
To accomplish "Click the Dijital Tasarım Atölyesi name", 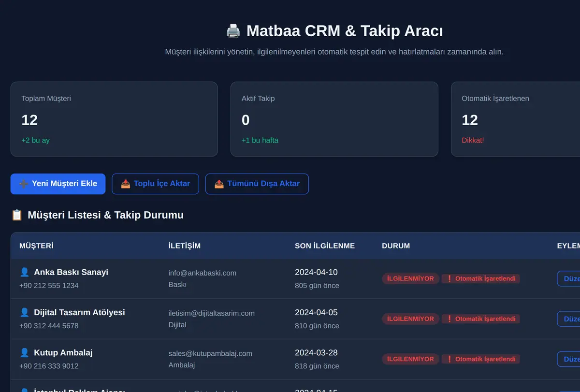I will coord(79,312).
